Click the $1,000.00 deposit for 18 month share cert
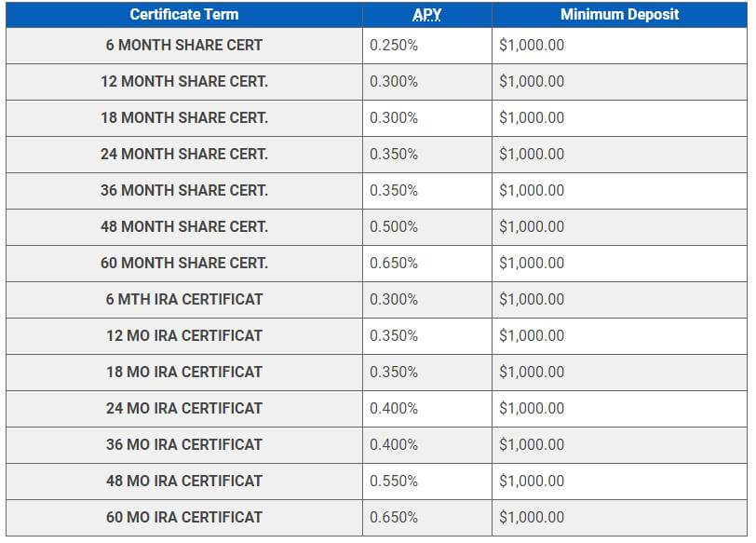This screenshot has width=756, height=543. pos(532,117)
